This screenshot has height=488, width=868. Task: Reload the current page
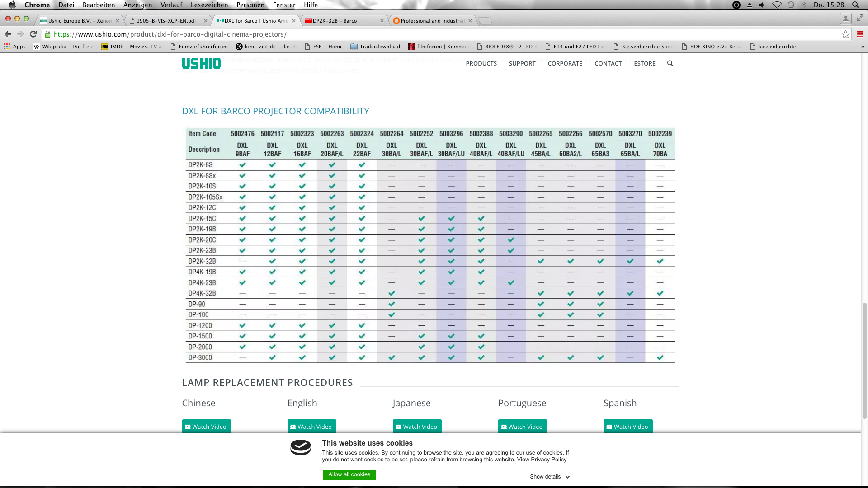click(33, 34)
